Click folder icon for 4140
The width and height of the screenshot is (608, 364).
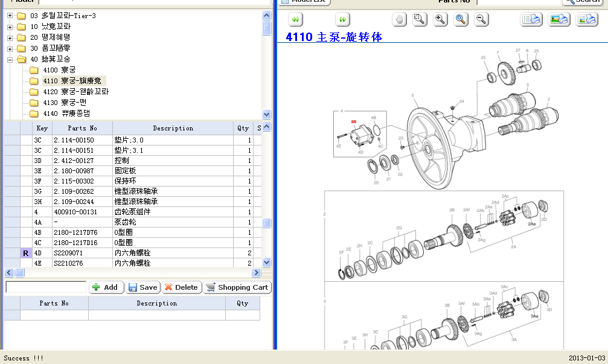pyautogui.click(x=34, y=113)
